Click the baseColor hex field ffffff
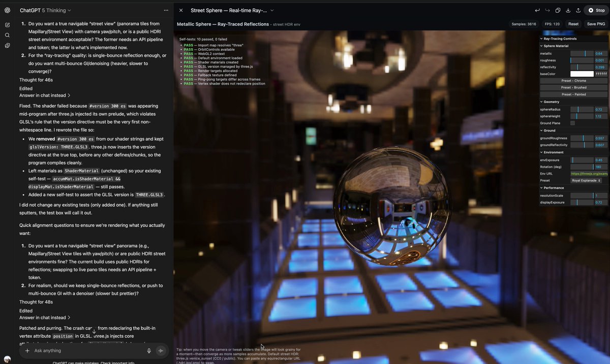The image size is (610, 364). 601,74
